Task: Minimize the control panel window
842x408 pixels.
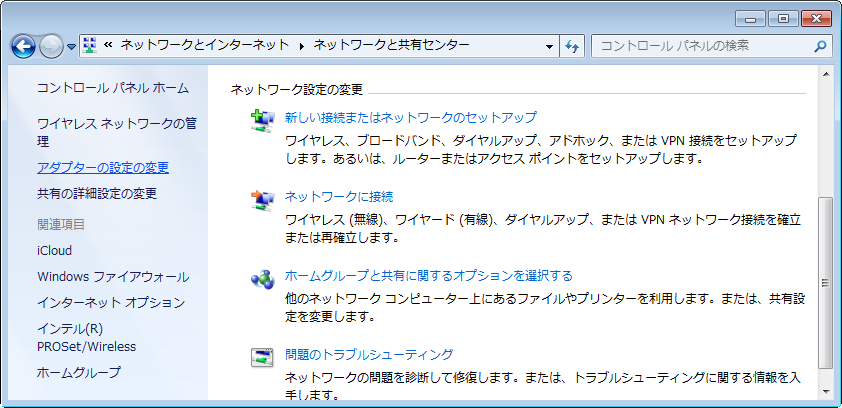Action: (x=751, y=19)
